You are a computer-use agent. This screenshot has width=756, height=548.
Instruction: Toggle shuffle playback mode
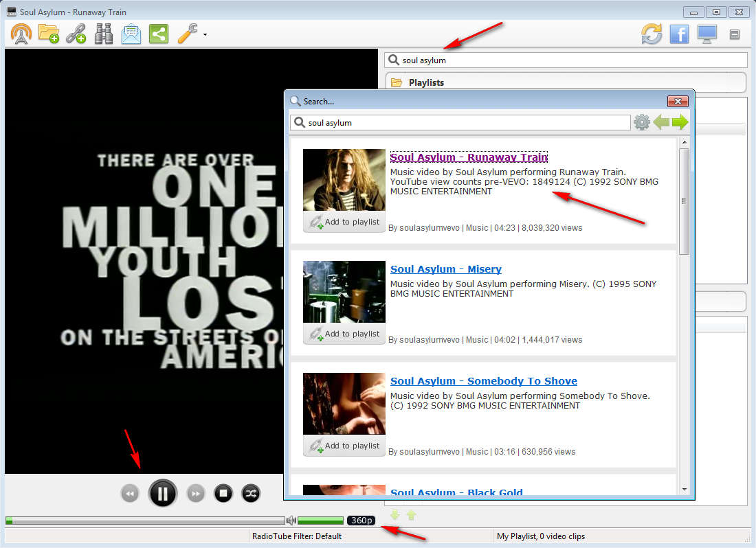click(x=250, y=493)
